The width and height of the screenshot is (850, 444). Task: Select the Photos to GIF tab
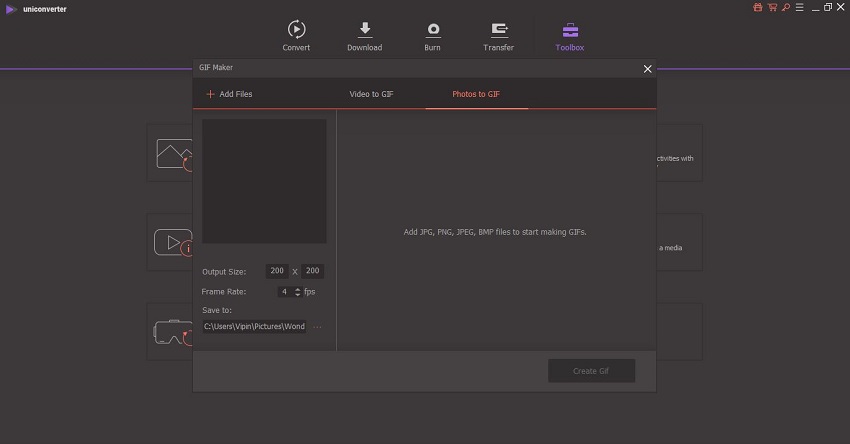tap(476, 94)
